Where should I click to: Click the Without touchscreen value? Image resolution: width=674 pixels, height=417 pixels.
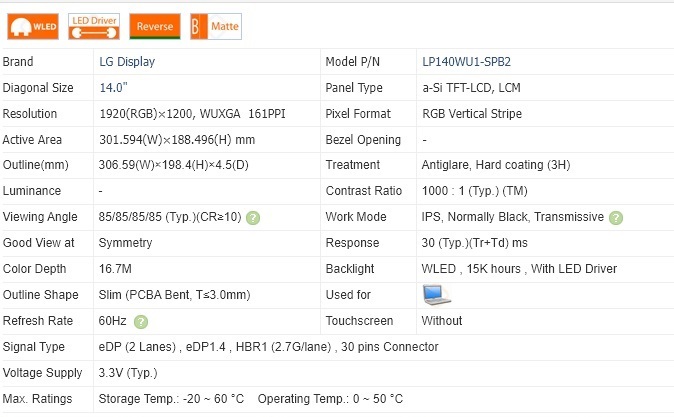click(442, 321)
